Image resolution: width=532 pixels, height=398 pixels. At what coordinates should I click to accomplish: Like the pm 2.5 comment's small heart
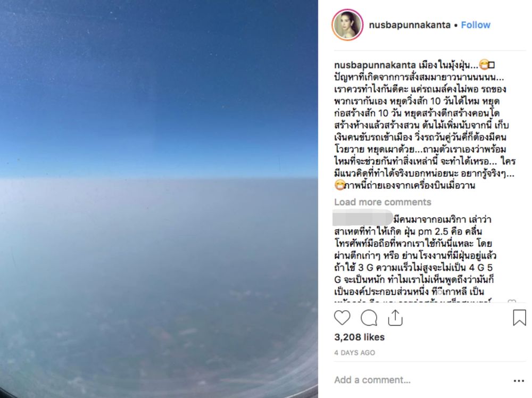(512, 301)
